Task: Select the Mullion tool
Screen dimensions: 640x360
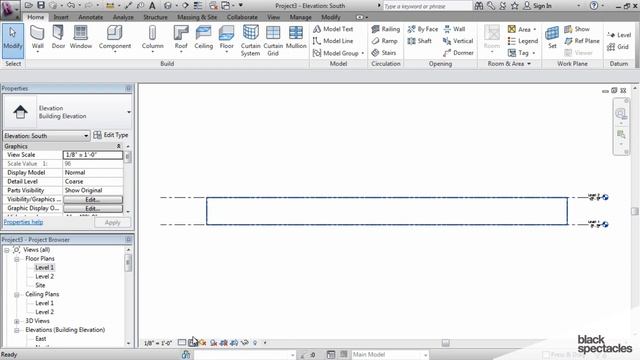Action: pos(296,38)
